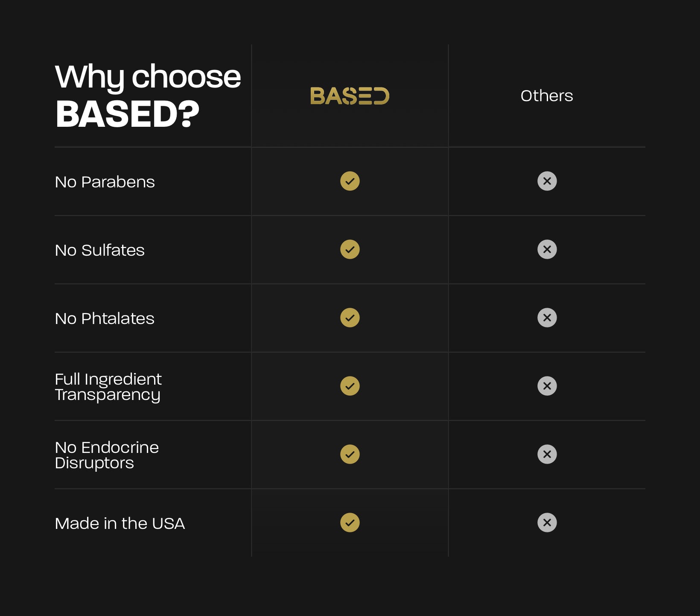Click the No Phtalates label
The height and width of the screenshot is (616, 700).
point(105,318)
